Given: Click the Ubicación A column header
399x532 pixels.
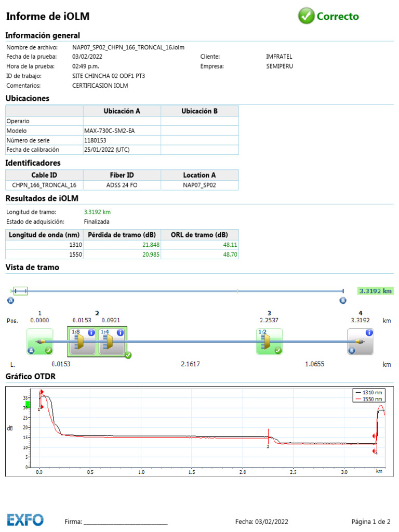Looking at the screenshot, I should pyautogui.click(x=122, y=111).
